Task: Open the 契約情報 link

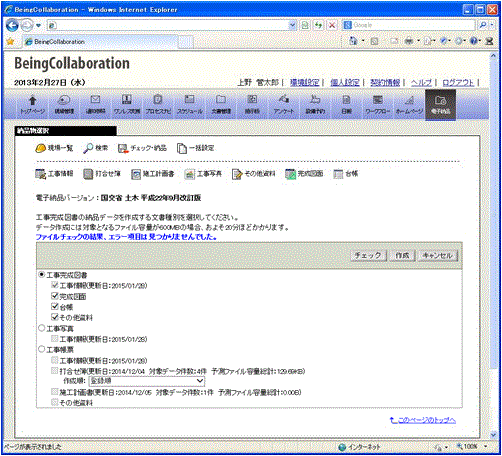Action: [x=385, y=82]
